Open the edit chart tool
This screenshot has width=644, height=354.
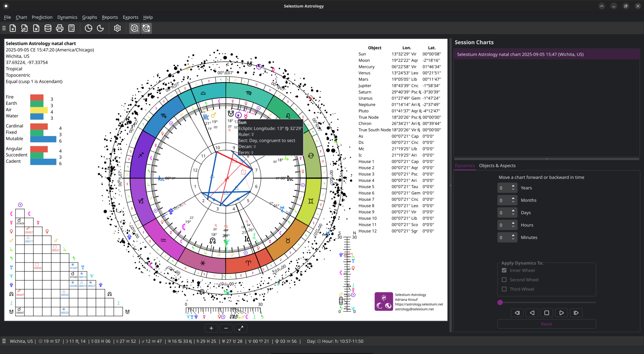[x=25, y=28]
